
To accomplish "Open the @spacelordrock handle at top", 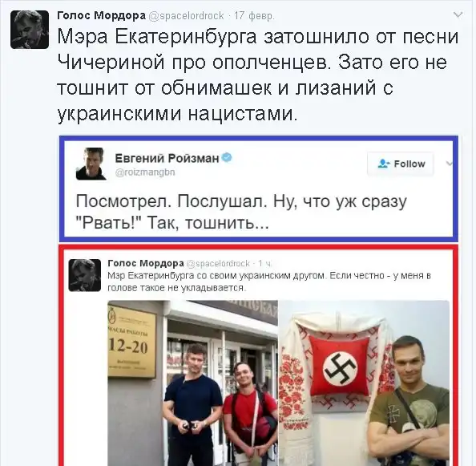I will (186, 15).
